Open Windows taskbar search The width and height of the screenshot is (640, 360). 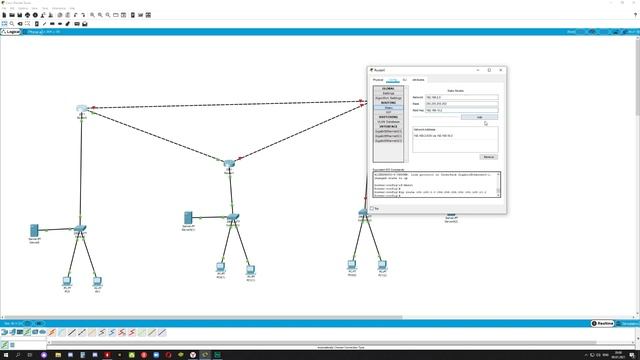pos(18,355)
